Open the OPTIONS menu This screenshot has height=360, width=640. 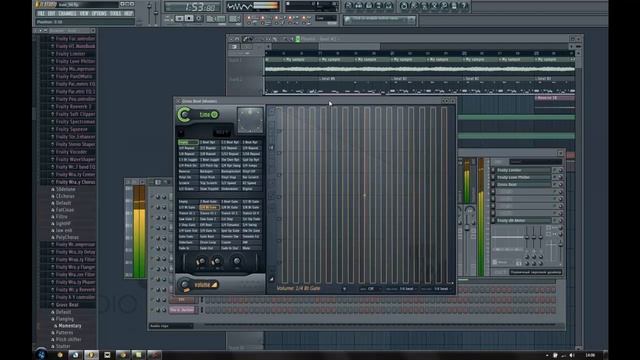(x=99, y=13)
